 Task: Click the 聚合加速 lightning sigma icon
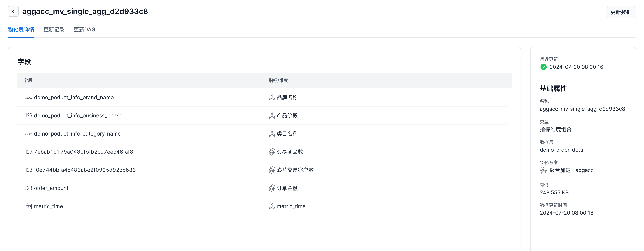point(543,170)
